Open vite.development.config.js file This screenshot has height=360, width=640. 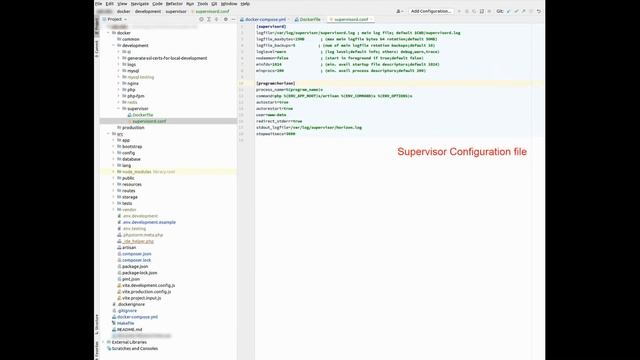[149, 285]
